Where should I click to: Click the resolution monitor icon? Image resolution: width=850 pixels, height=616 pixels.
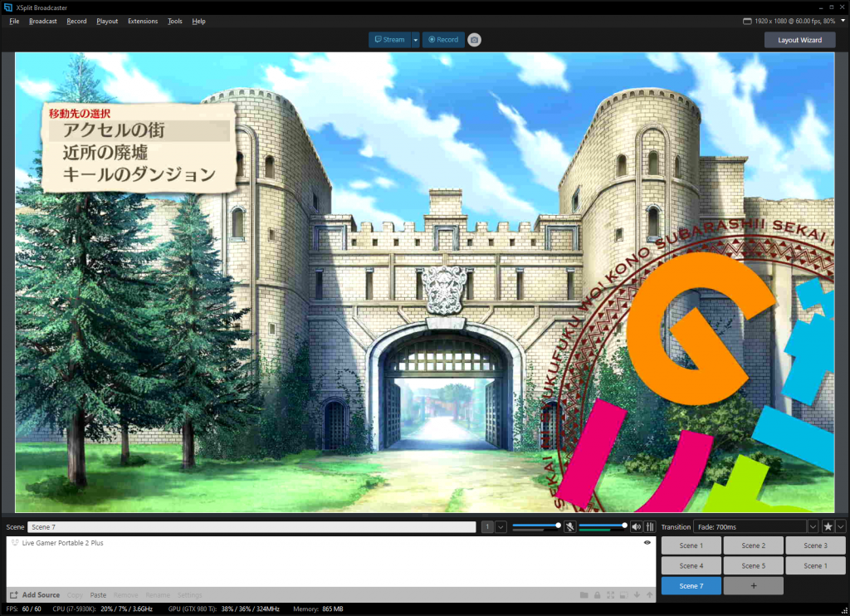(747, 21)
